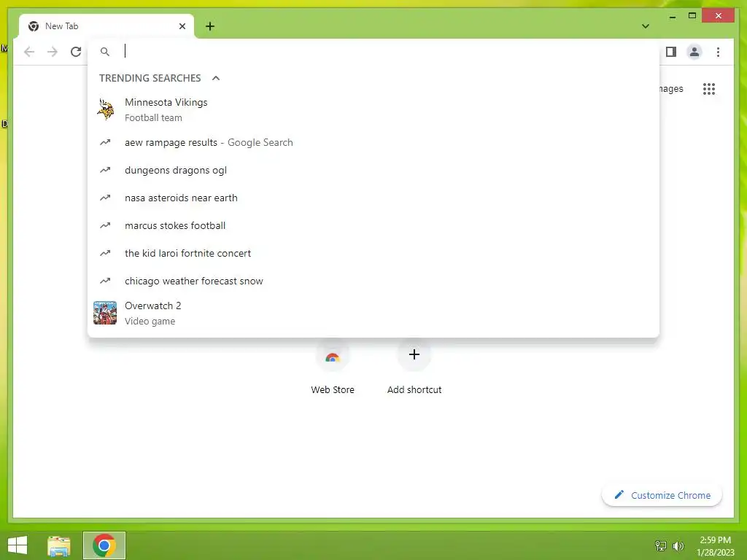Select marcus stokes football suggestion
Image resolution: width=747 pixels, height=560 pixels.
click(x=373, y=225)
